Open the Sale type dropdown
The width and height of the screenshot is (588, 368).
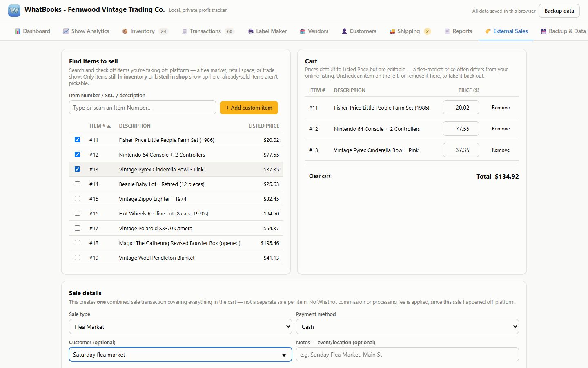[180, 327]
